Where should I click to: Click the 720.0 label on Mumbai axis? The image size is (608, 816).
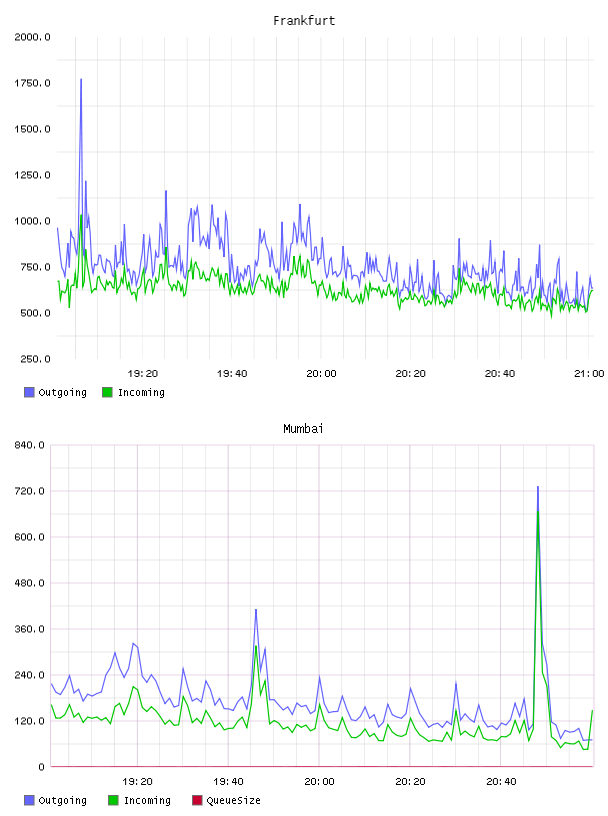(30, 491)
